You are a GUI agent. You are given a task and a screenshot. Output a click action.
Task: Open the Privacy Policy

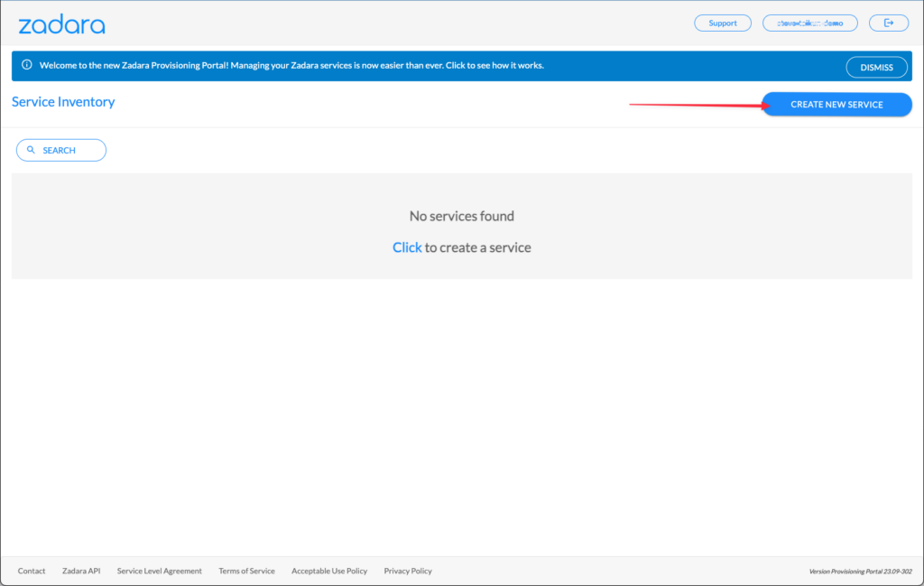coord(407,571)
